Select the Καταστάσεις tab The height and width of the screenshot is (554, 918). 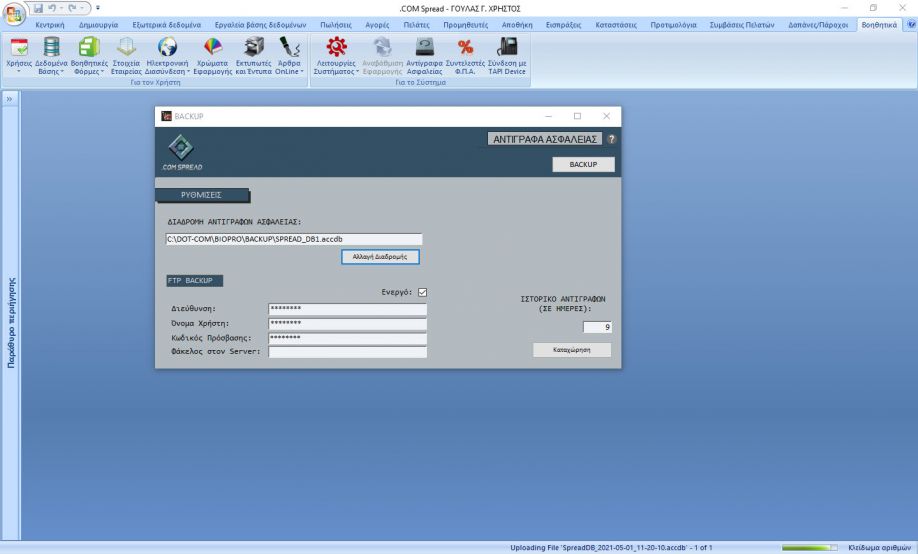pos(616,25)
